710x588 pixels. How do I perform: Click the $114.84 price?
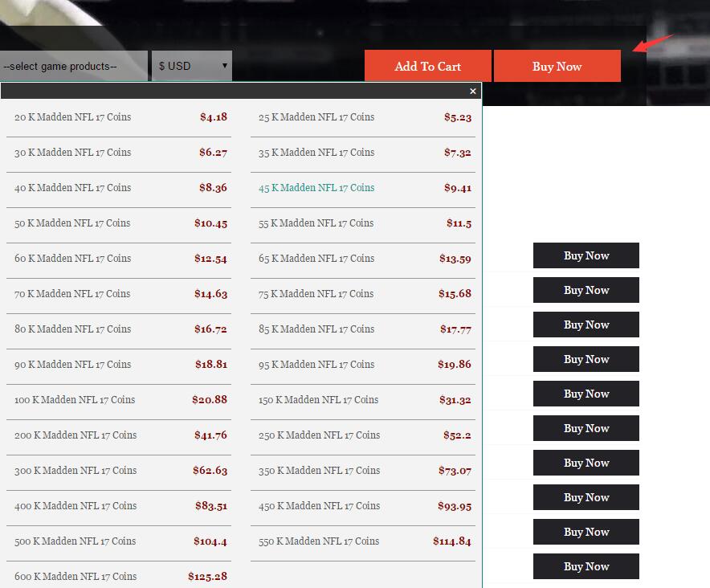coord(452,541)
